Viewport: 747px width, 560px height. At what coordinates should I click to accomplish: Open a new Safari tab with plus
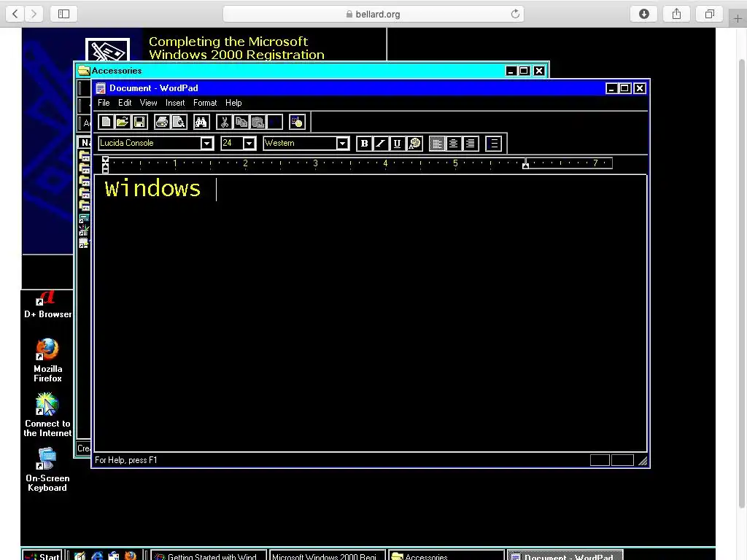pos(738,18)
